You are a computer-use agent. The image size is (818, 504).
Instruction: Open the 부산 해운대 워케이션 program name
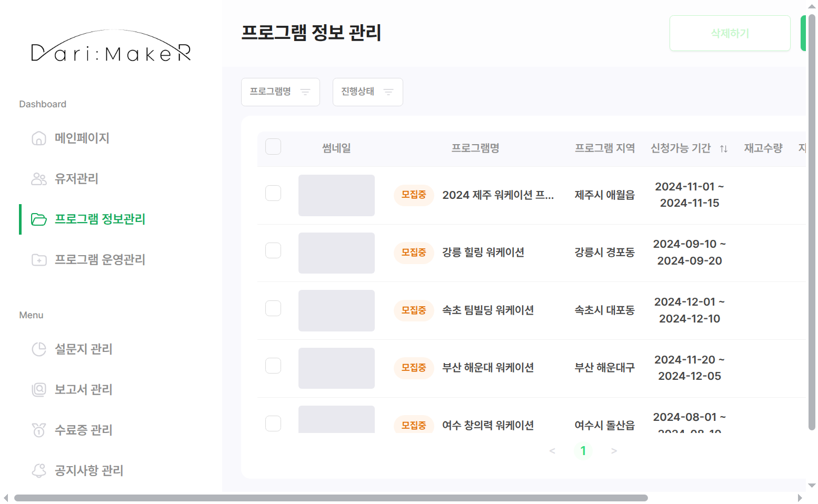point(488,368)
